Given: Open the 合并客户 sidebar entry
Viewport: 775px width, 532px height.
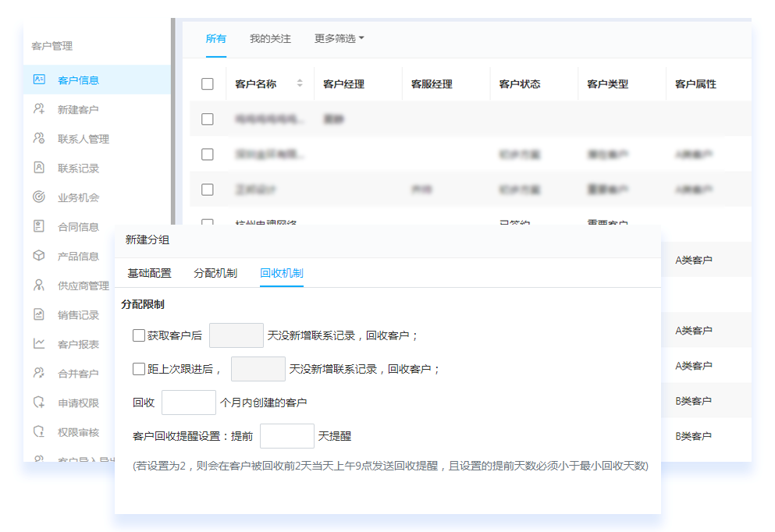Looking at the screenshot, I should [78, 374].
